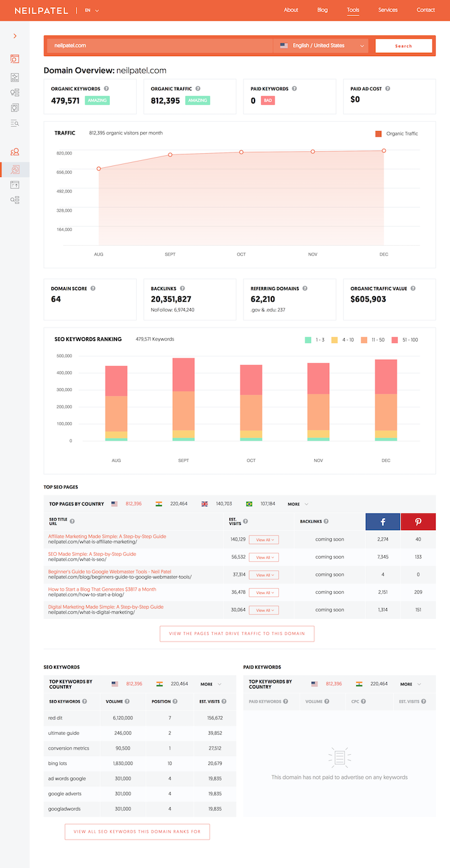Click the Pinterest column icon
This screenshot has width=450, height=868.
[x=419, y=521]
